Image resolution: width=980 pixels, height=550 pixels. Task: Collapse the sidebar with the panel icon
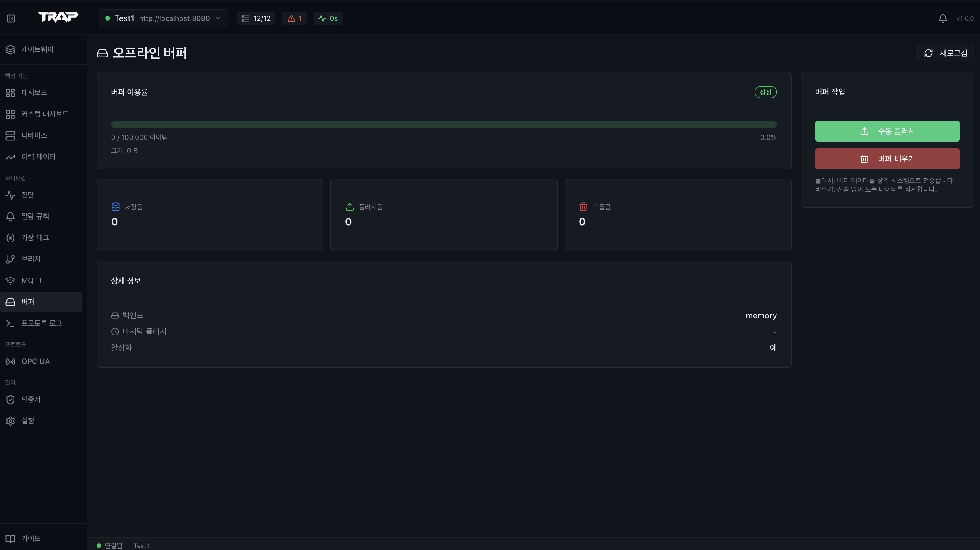(11, 18)
